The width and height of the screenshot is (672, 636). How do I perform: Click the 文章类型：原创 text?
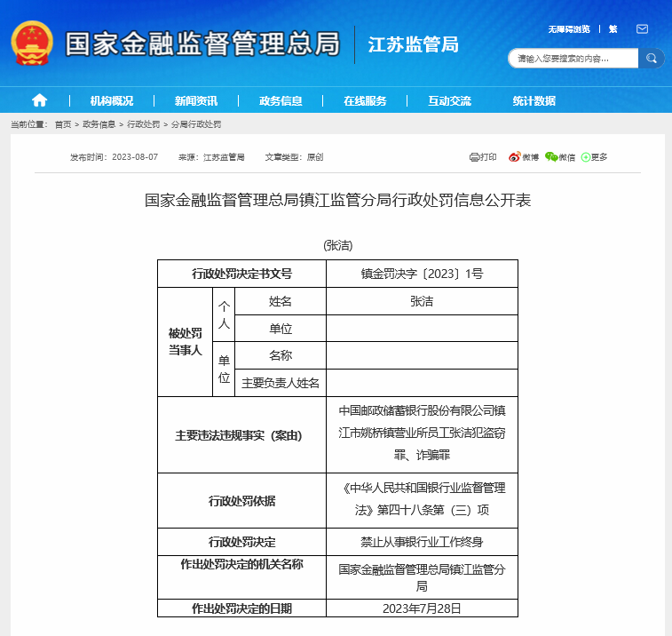click(x=294, y=157)
